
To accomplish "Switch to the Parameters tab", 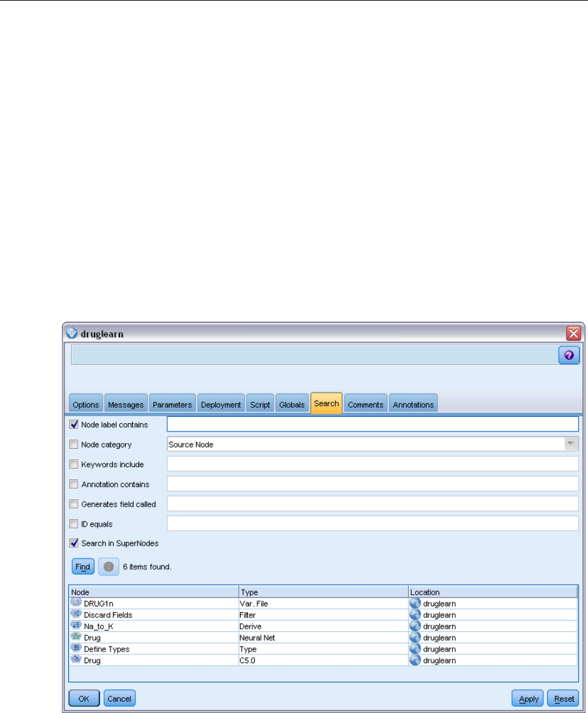I will (x=172, y=404).
